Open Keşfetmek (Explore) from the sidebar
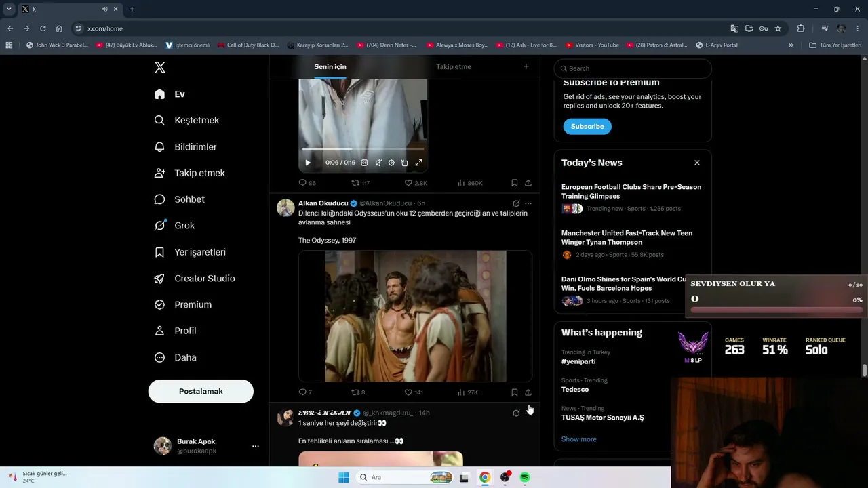 click(186, 120)
